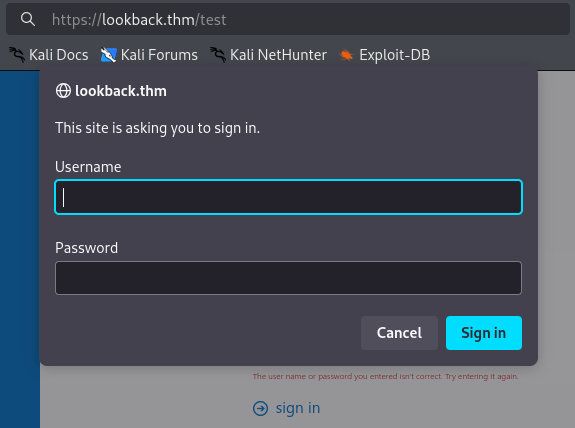Open the Exploit-DB bookmark label
The image size is (575, 428).
pyautogui.click(x=395, y=55)
